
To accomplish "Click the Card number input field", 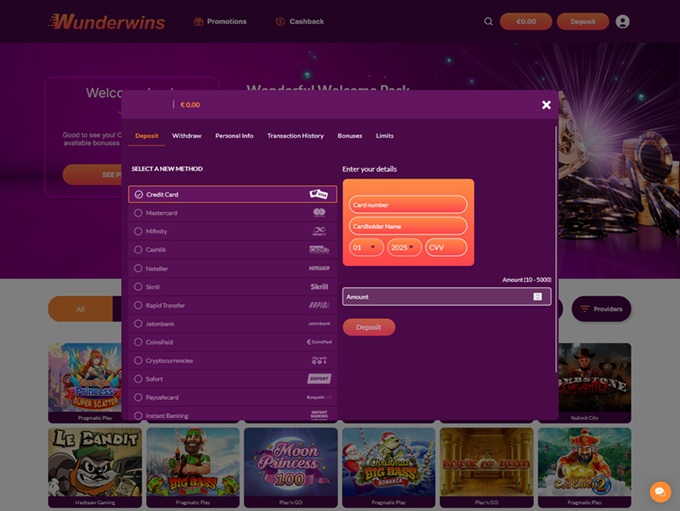I will click(408, 205).
